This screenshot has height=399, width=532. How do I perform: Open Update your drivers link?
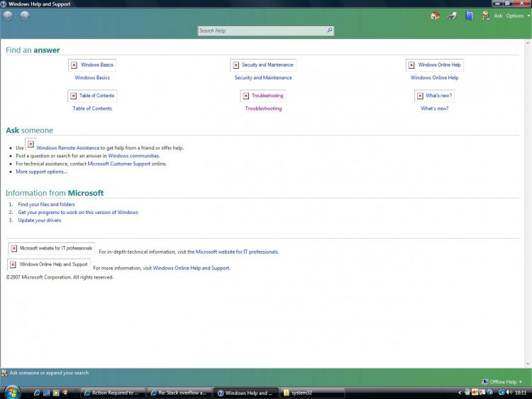40,220
